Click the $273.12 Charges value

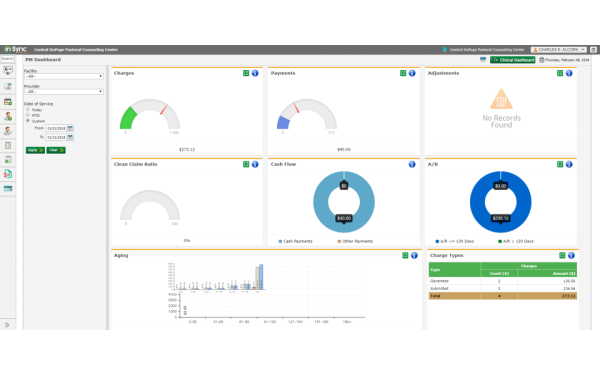tap(187, 150)
